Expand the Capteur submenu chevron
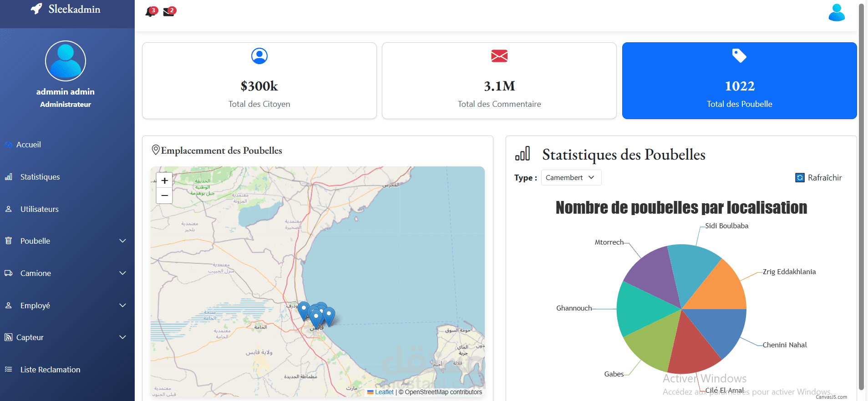The image size is (868, 401). [x=122, y=337]
